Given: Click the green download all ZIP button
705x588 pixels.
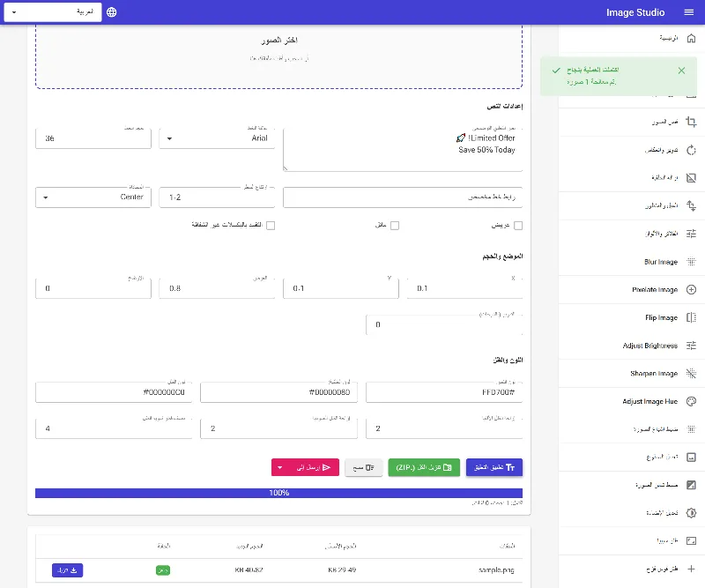Looking at the screenshot, I should [x=424, y=467].
